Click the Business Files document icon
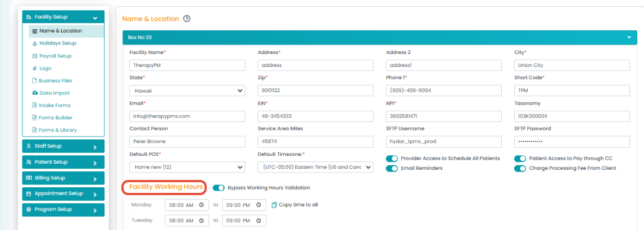Image resolution: width=644 pixels, height=230 pixels. tap(35, 81)
